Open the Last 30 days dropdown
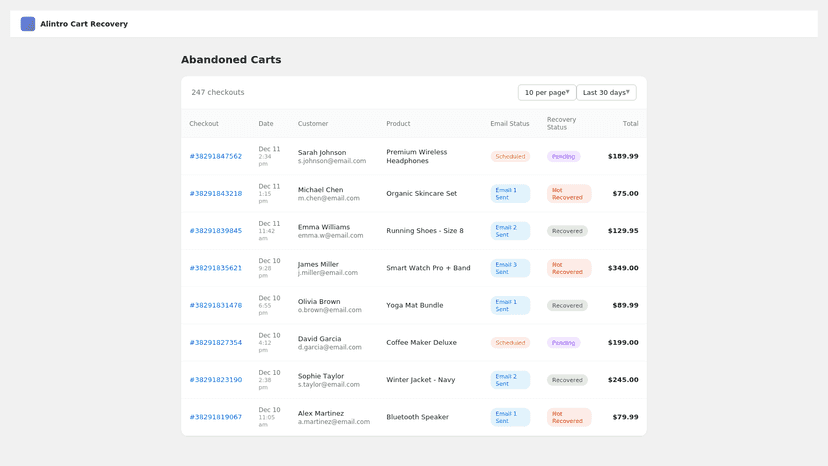828x466 pixels. 606,92
